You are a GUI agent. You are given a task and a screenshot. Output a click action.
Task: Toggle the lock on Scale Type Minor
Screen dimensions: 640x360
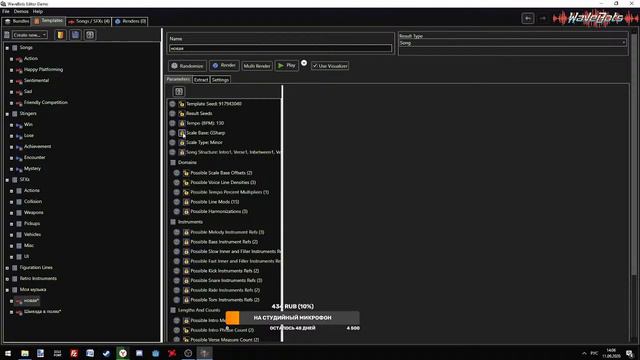(182, 142)
